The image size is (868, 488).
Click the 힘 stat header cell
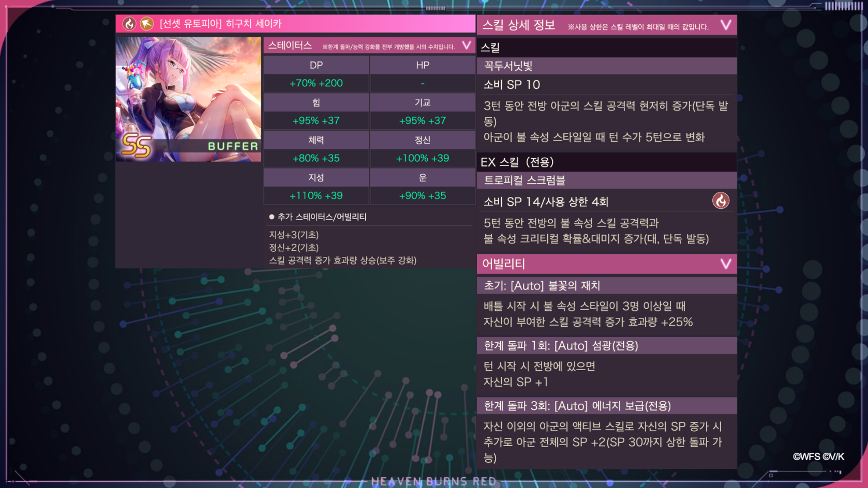[x=316, y=102]
